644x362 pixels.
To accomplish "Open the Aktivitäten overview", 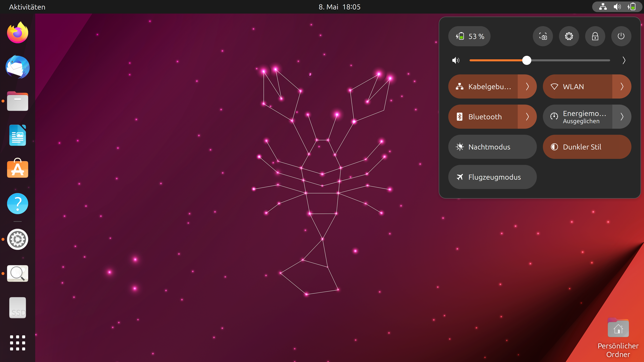I will point(27,7).
